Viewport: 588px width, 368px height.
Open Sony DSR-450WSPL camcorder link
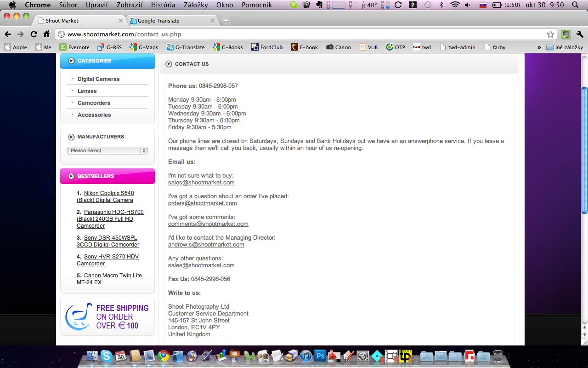pyautogui.click(x=108, y=241)
